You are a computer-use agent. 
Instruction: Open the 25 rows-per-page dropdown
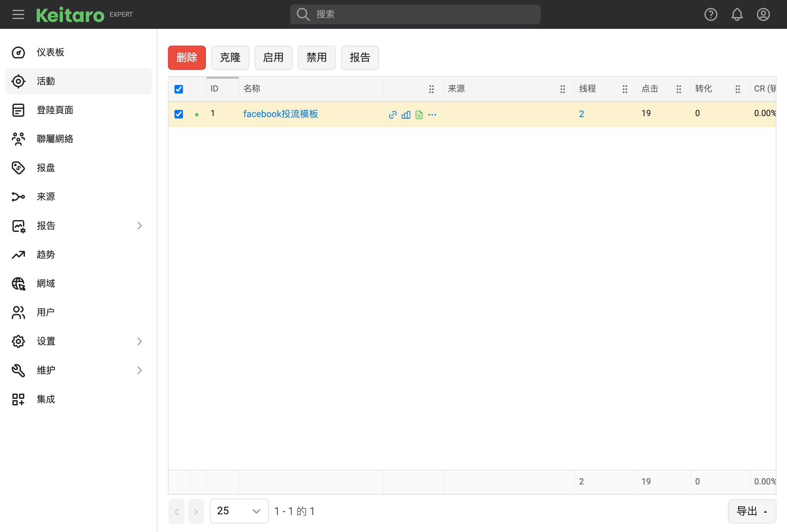tap(239, 511)
